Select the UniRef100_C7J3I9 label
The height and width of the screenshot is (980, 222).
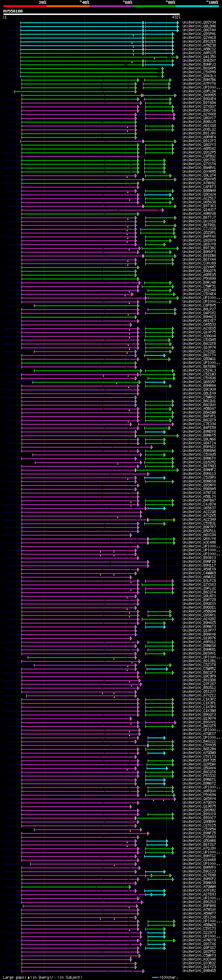point(199,229)
